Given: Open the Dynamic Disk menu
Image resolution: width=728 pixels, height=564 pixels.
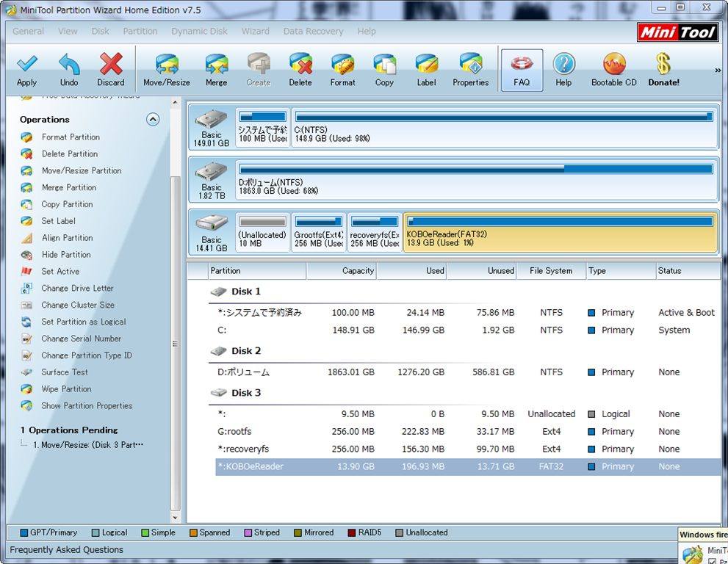Looking at the screenshot, I should pyautogui.click(x=200, y=31).
